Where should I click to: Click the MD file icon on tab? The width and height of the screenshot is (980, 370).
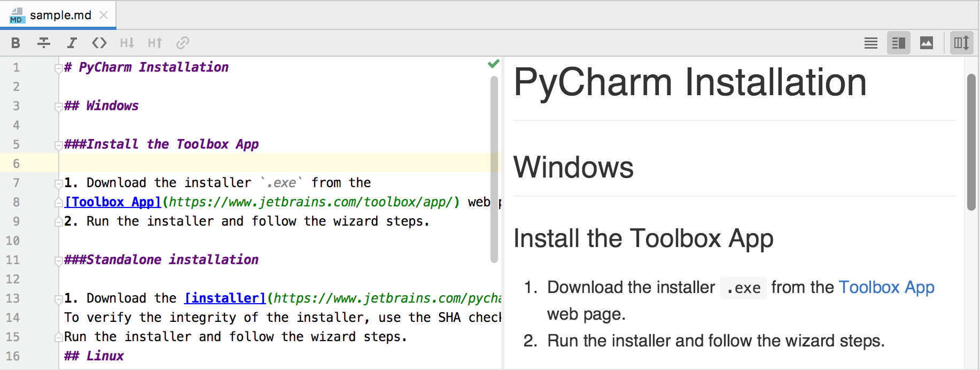pos(17,16)
